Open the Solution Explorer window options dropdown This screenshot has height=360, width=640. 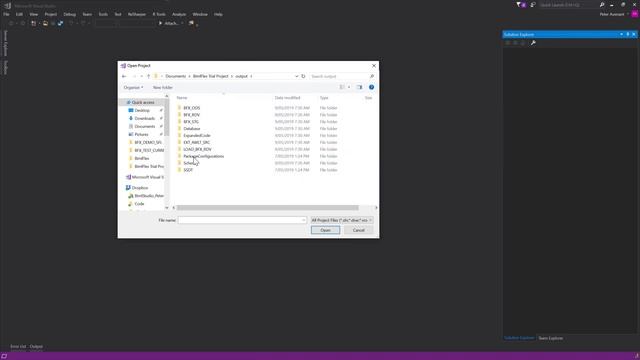pos(621,34)
